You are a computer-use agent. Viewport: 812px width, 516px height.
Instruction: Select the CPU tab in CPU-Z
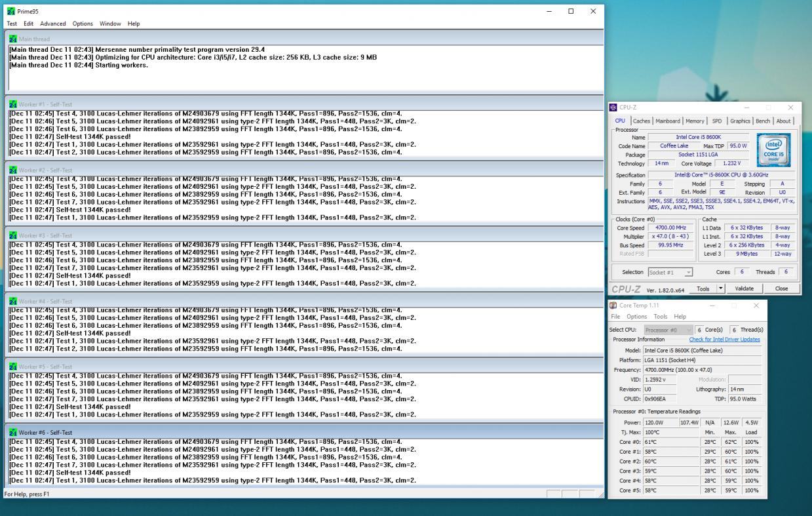coord(620,121)
